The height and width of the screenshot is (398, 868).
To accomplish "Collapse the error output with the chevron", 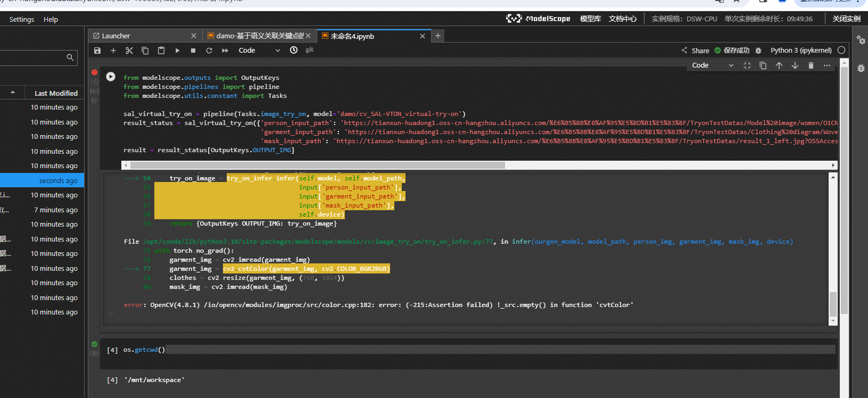I will pyautogui.click(x=112, y=313).
